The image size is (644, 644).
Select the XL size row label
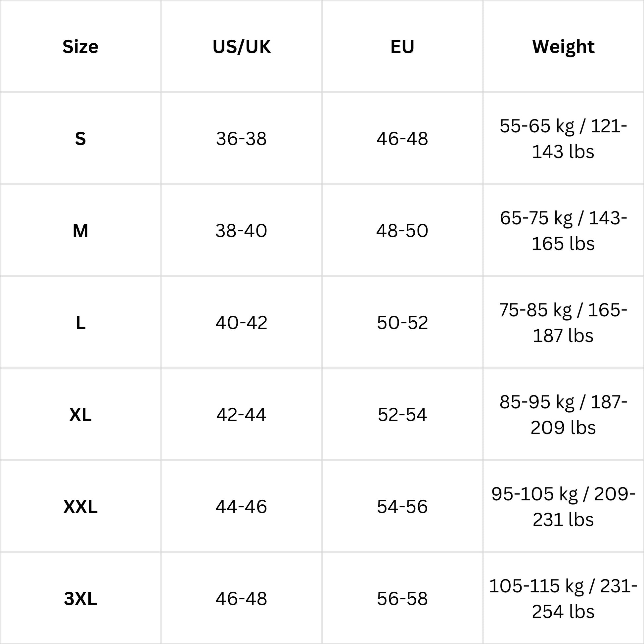pyautogui.click(x=80, y=415)
